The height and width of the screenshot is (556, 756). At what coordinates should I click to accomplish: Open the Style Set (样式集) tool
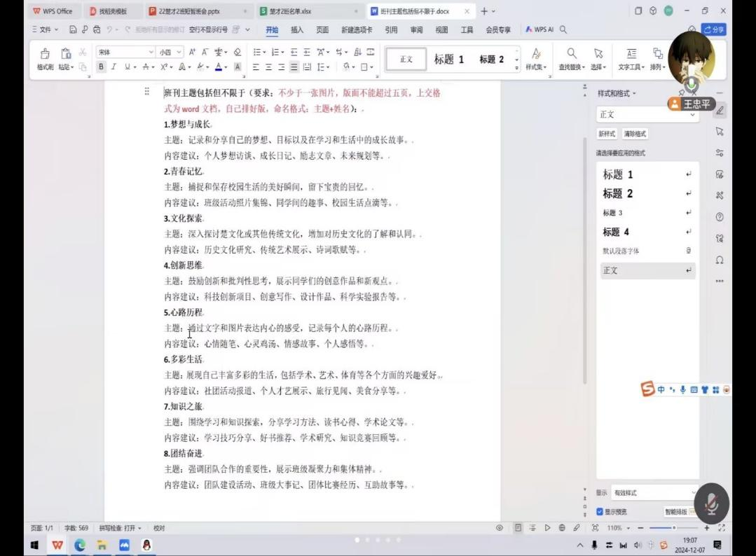pyautogui.click(x=536, y=55)
